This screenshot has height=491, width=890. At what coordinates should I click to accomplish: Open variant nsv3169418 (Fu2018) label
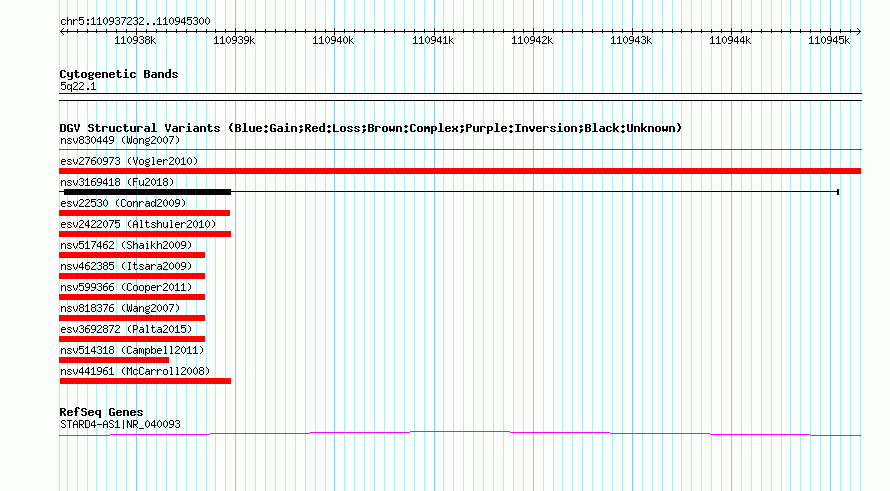[117, 182]
